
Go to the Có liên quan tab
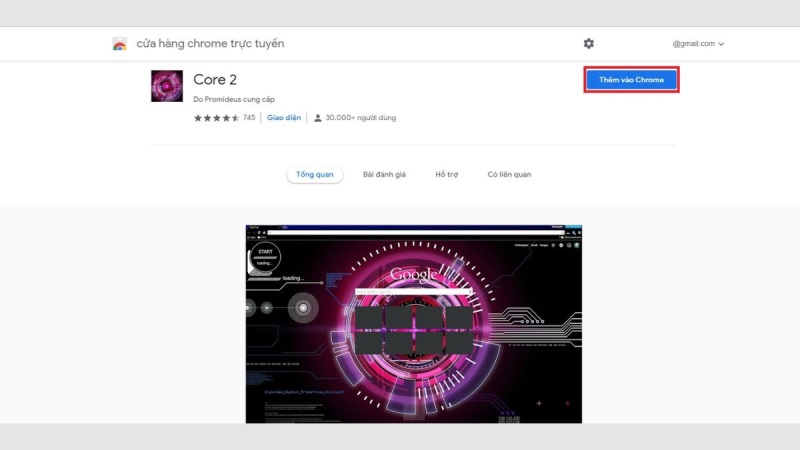click(509, 174)
